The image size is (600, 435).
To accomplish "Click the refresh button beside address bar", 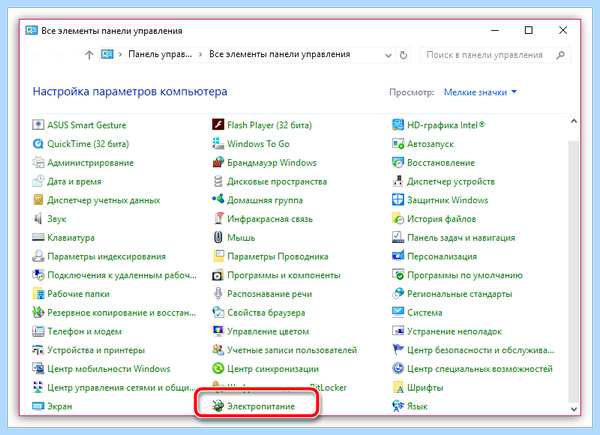I will pyautogui.click(x=403, y=55).
